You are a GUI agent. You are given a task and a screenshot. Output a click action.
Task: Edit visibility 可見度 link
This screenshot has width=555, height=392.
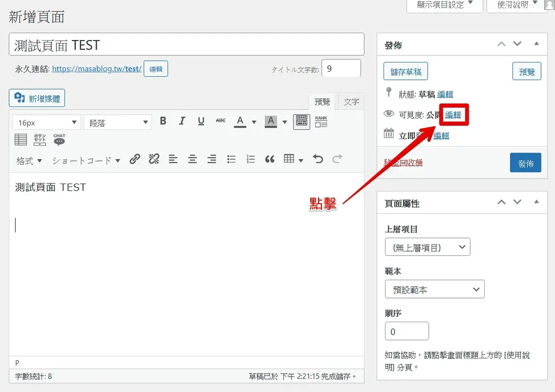click(x=453, y=115)
